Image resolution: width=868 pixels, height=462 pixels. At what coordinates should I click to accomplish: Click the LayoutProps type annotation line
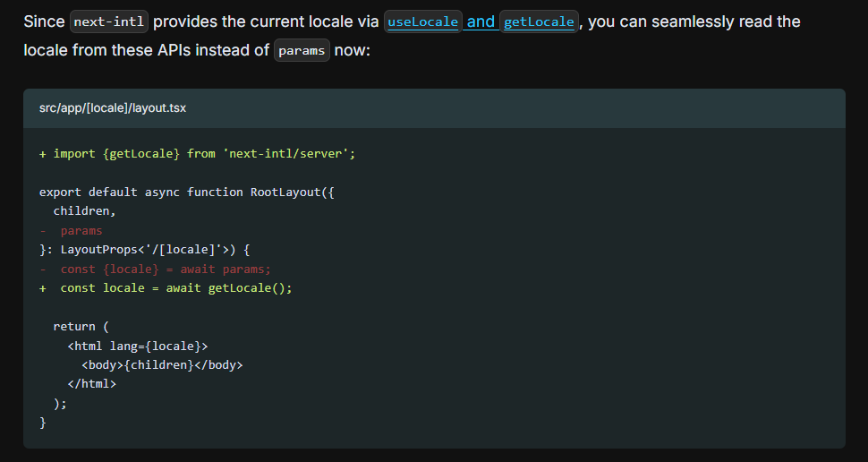(144, 250)
